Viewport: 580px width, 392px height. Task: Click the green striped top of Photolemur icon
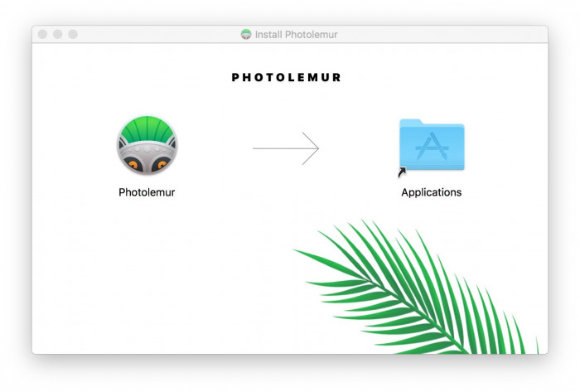(147, 129)
